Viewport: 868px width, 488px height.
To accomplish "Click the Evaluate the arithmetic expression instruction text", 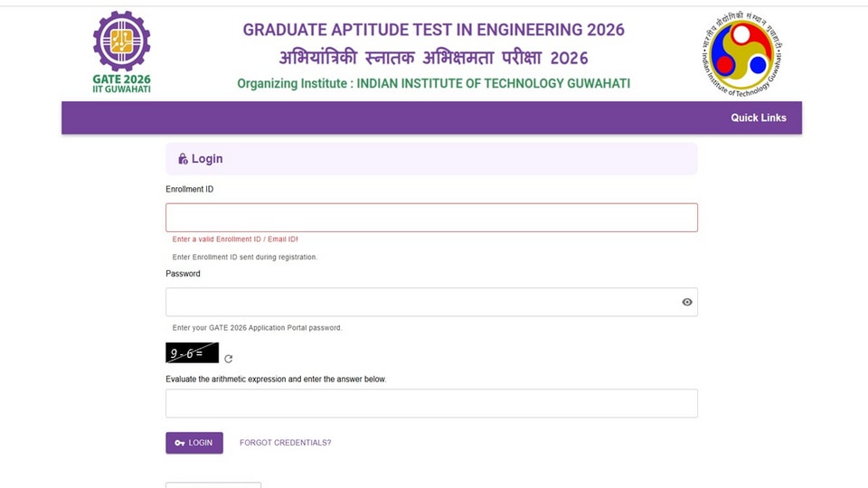I will [276, 380].
